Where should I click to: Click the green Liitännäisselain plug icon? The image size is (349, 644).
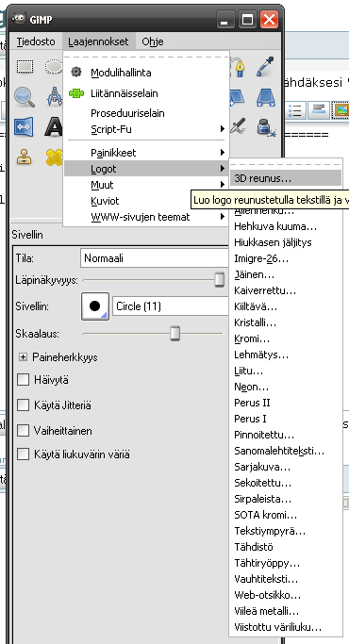tap(76, 93)
